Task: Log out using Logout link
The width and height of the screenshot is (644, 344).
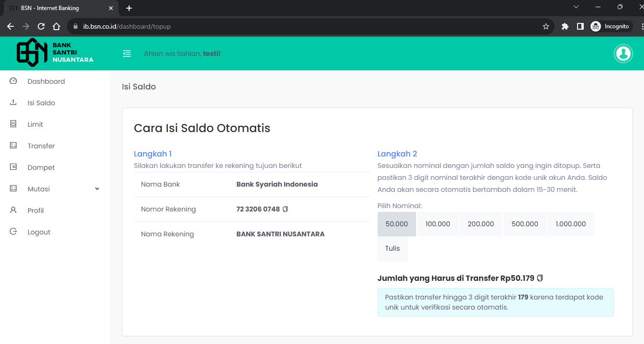Action: click(x=39, y=232)
